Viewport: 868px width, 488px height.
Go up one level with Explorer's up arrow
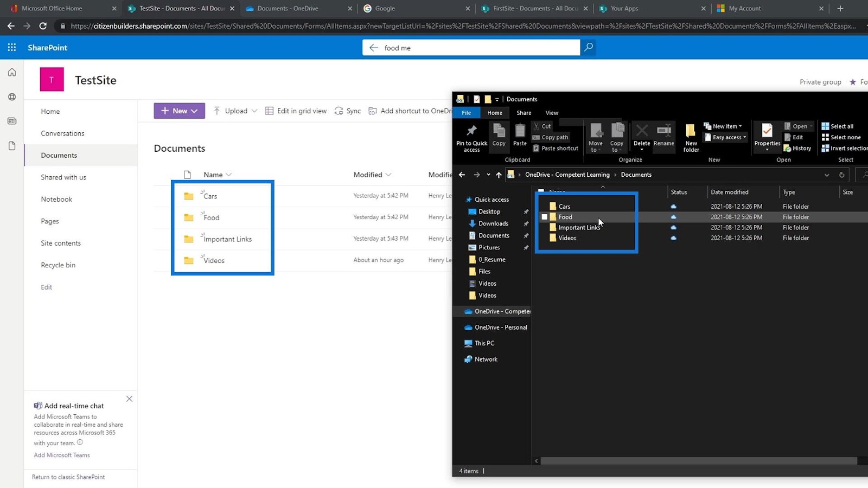pyautogui.click(x=499, y=175)
